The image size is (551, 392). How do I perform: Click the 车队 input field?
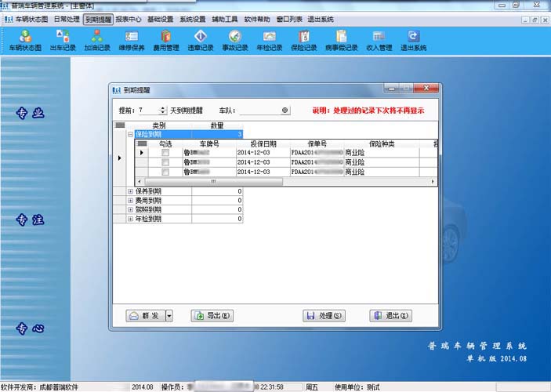coord(260,111)
